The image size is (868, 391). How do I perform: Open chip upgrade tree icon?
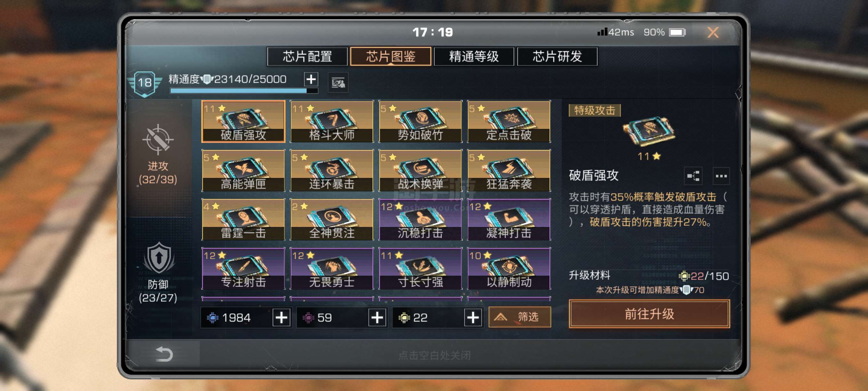[x=693, y=176]
